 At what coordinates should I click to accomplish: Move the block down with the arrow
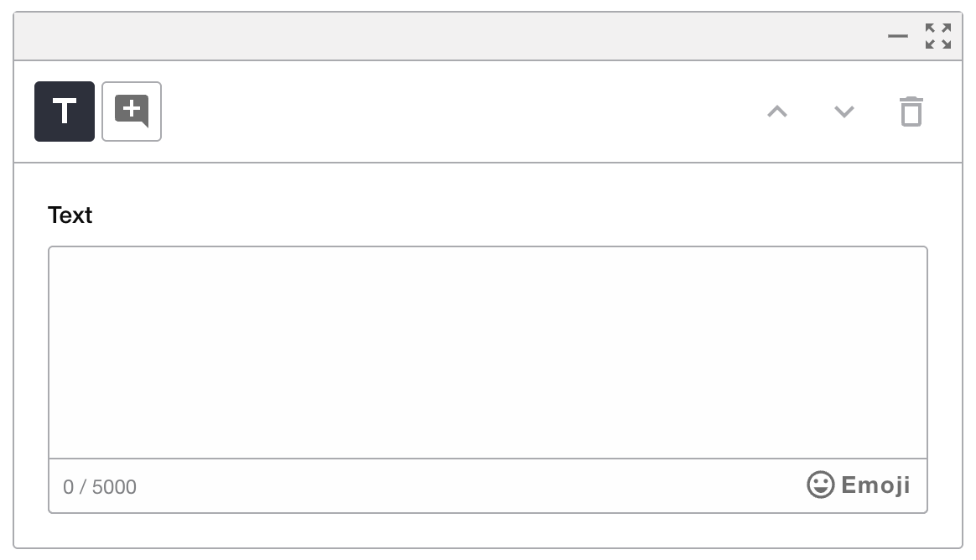tap(844, 111)
